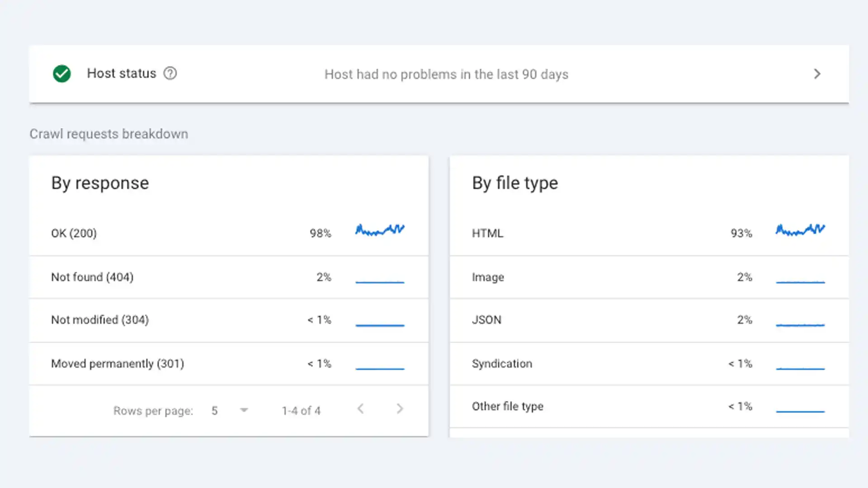The image size is (868, 488).
Task: Click 'Host had no problems in the last 90 days'
Action: (x=447, y=74)
